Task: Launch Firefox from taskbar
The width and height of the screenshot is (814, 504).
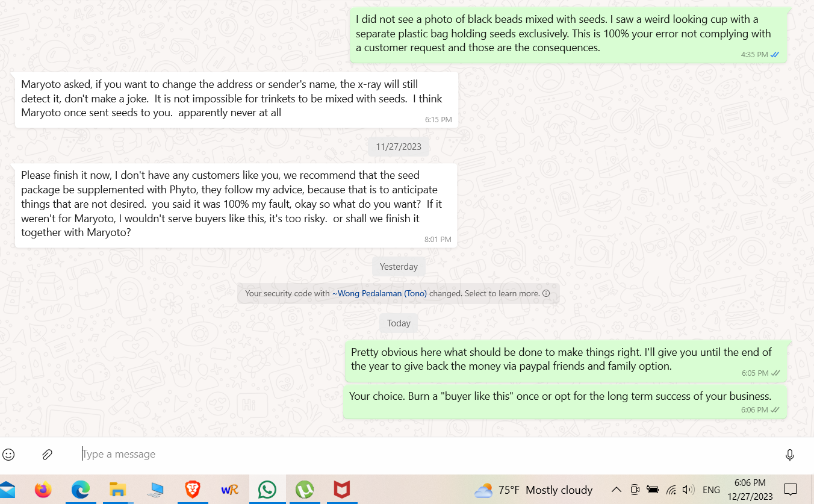Action: (x=43, y=490)
